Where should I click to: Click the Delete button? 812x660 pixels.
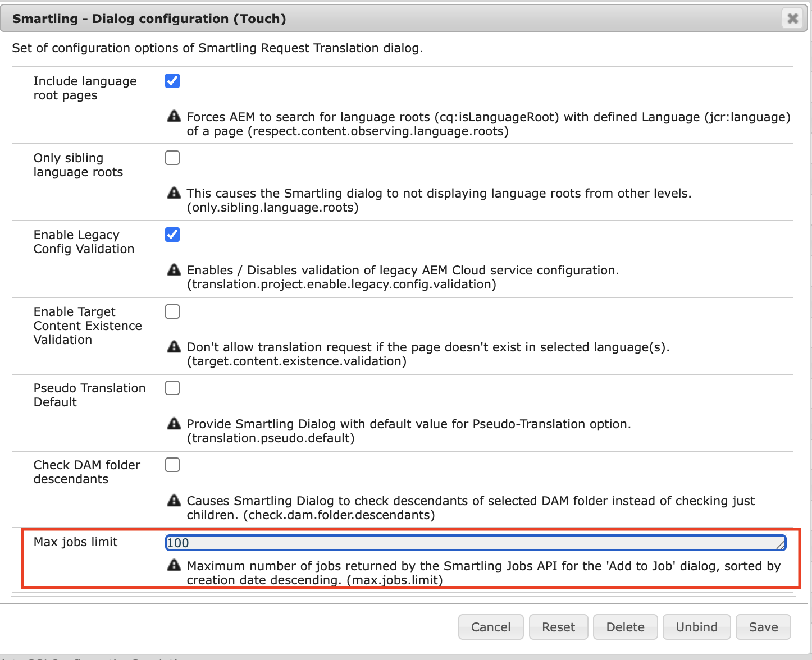(x=626, y=627)
